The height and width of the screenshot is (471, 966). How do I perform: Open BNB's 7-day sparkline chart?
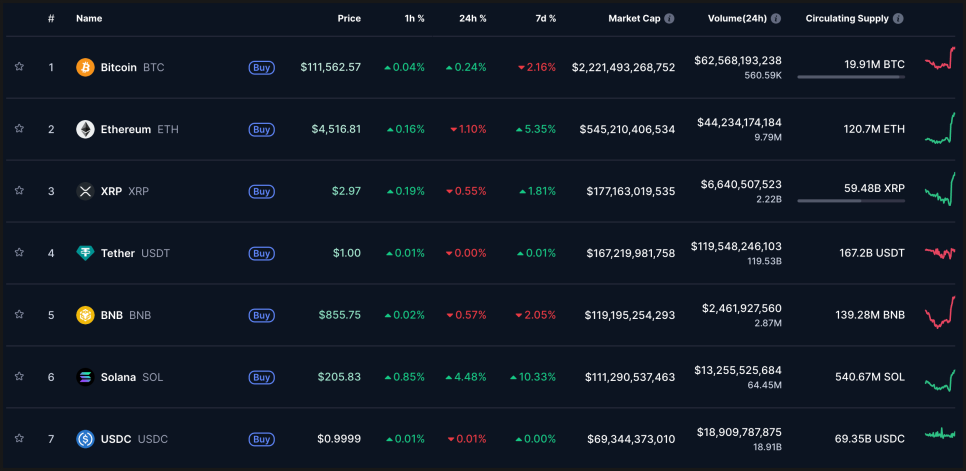[940, 313]
